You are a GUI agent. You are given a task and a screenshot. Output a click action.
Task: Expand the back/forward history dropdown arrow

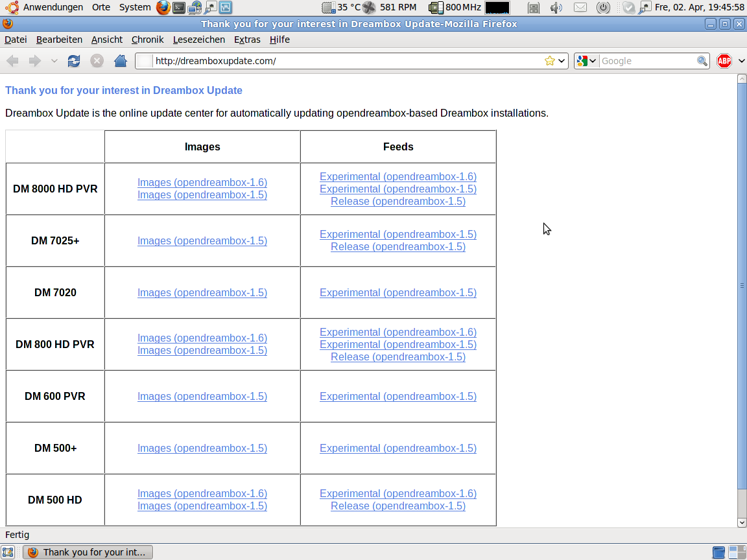[54, 61]
